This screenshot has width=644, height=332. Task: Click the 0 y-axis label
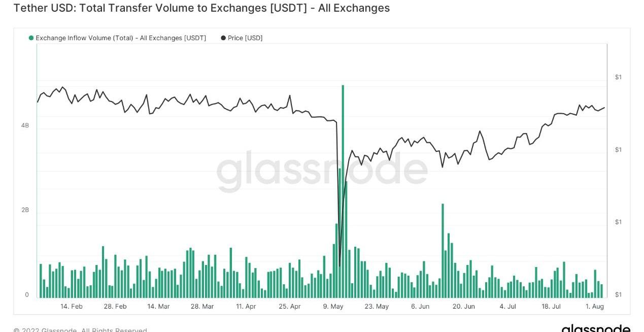point(27,295)
